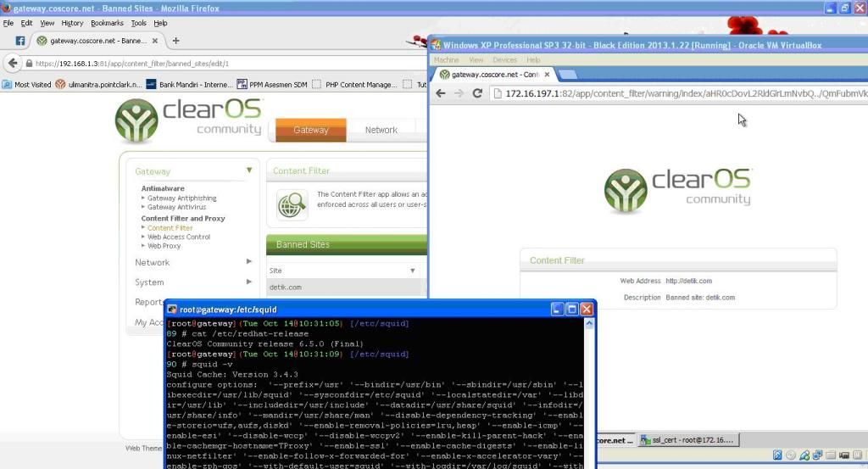The width and height of the screenshot is (868, 469).
Task: Open the PHP Content Manage bookmark
Action: pyautogui.click(x=355, y=85)
